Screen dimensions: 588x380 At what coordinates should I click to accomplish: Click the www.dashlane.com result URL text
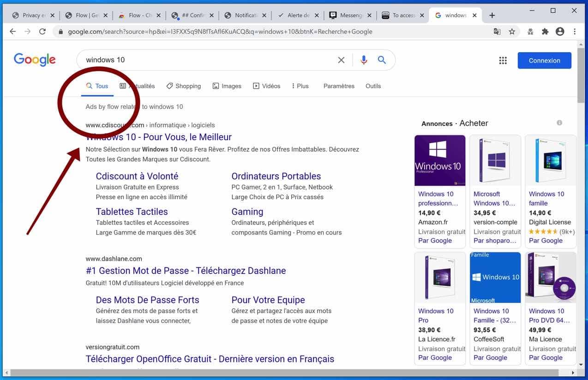(x=114, y=259)
